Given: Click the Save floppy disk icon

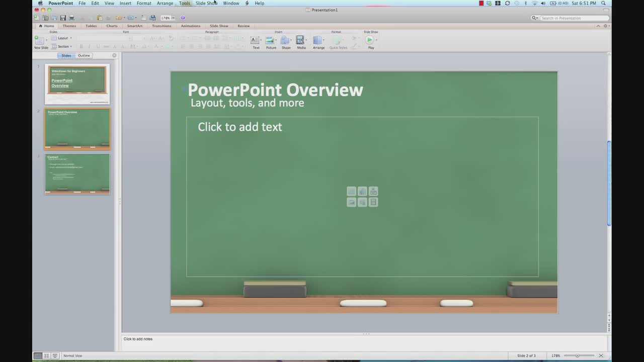Looking at the screenshot, I should pos(63,18).
